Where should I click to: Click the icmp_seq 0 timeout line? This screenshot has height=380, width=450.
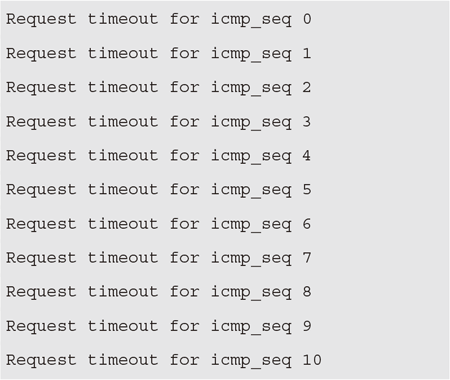coord(159,19)
